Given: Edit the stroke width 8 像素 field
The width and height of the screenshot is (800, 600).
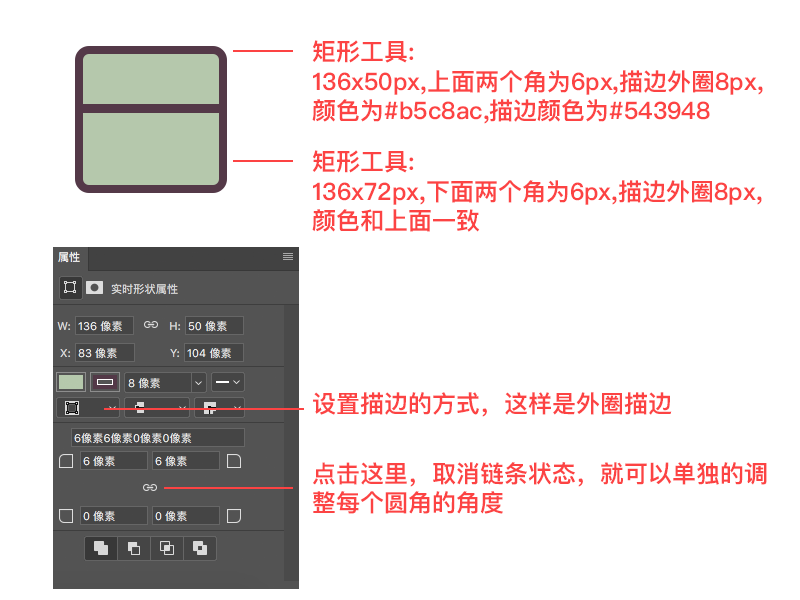Looking at the screenshot, I should pos(158,383).
